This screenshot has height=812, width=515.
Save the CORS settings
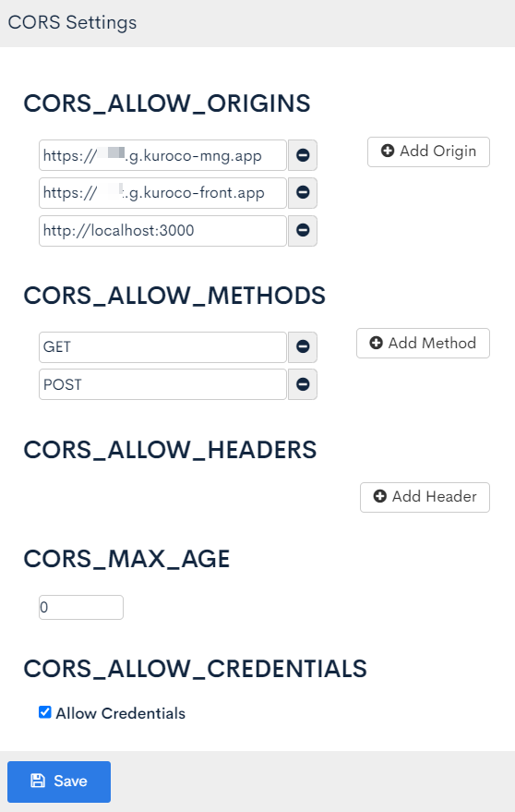tap(59, 782)
